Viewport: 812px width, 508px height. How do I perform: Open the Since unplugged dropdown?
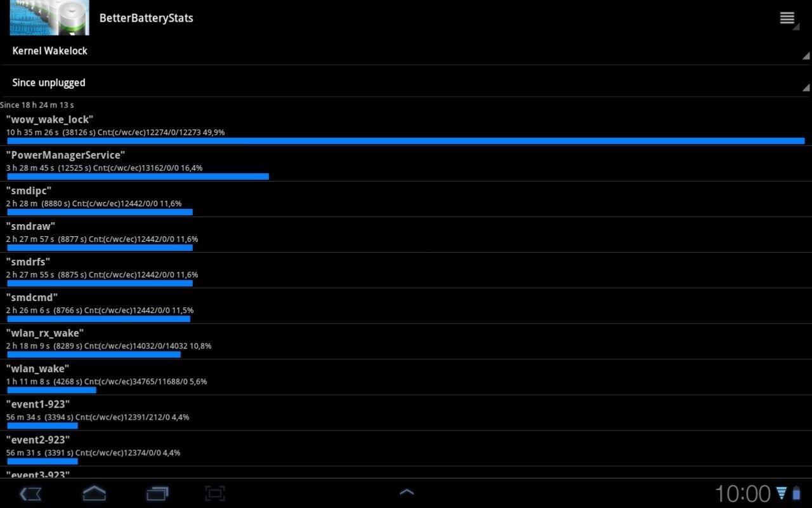(406, 82)
